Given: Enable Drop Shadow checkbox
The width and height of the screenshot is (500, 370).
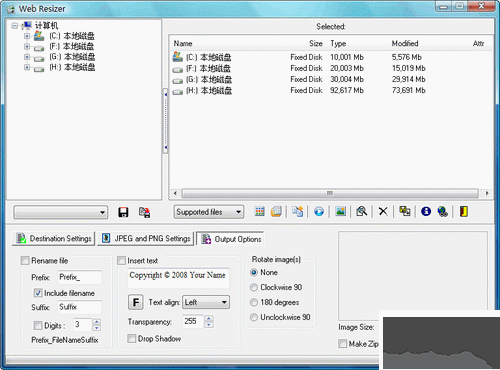Looking at the screenshot, I should 132,339.
